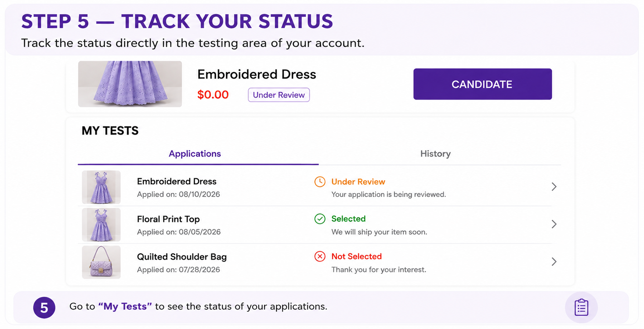This screenshot has width=644, height=329.
Task: Switch to the Applications tab
Action: click(195, 154)
